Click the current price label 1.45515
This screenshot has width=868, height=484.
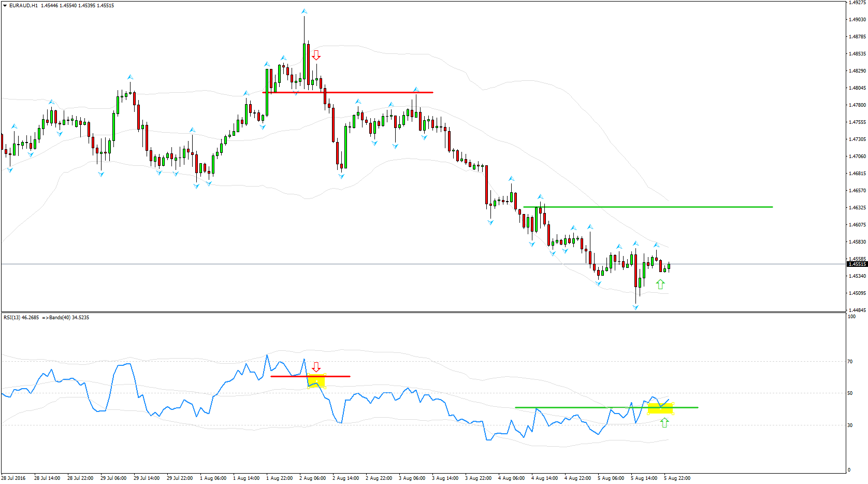[x=857, y=264]
